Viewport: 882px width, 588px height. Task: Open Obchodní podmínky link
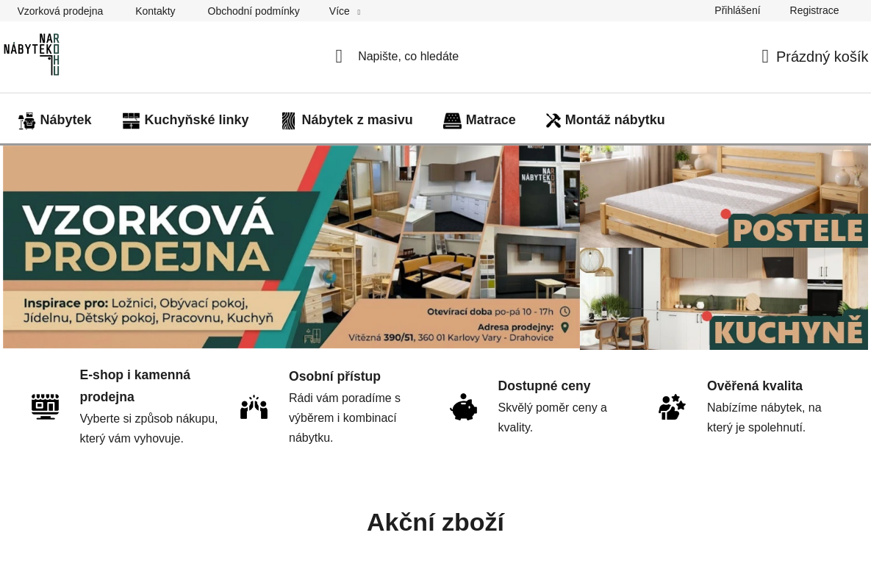click(254, 11)
